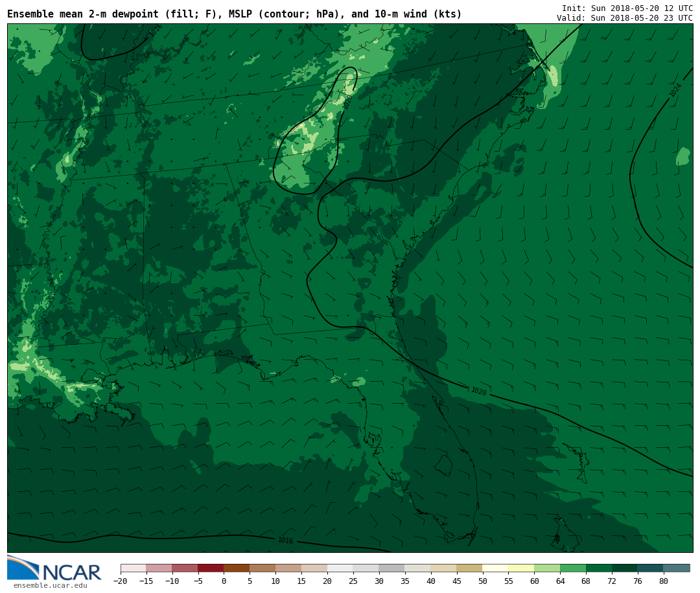This screenshot has width=700, height=593.
Task: Pick the gray 30 to 35 swatch
Action: [392, 568]
